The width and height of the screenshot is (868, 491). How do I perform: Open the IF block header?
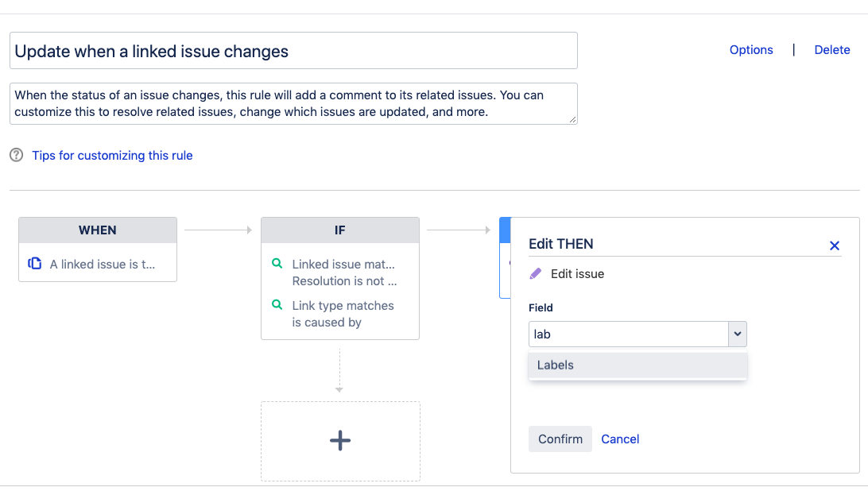(x=340, y=230)
